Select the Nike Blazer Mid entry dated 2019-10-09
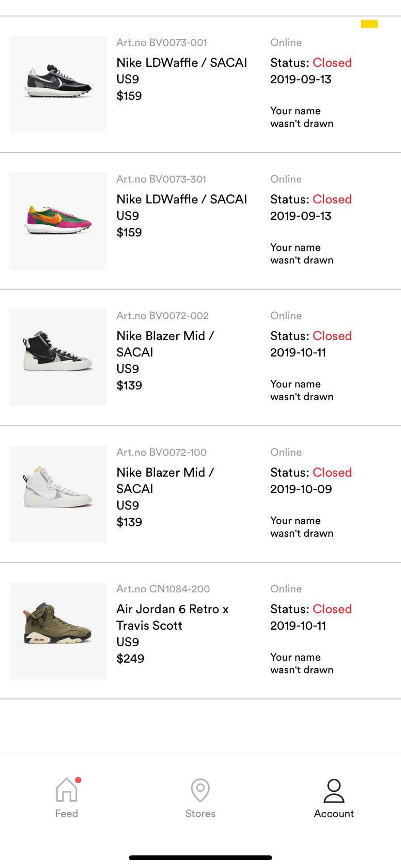401x868 pixels. point(200,494)
